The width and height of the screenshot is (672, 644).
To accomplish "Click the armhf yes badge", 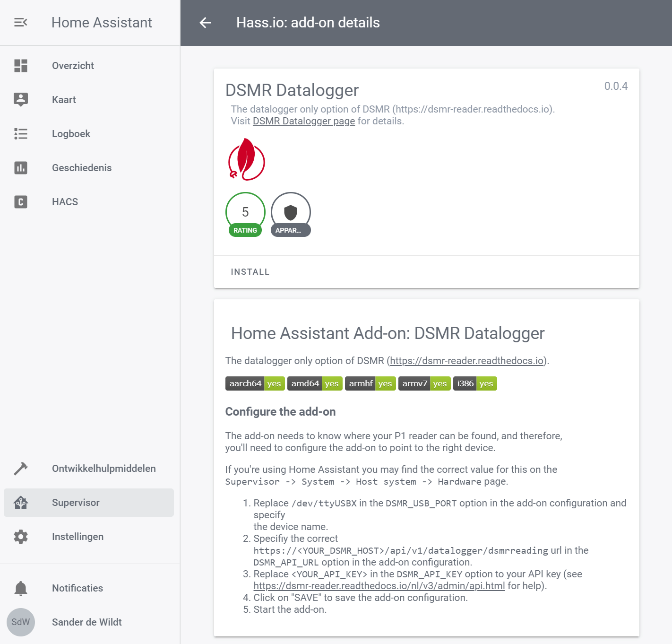I will pyautogui.click(x=370, y=383).
